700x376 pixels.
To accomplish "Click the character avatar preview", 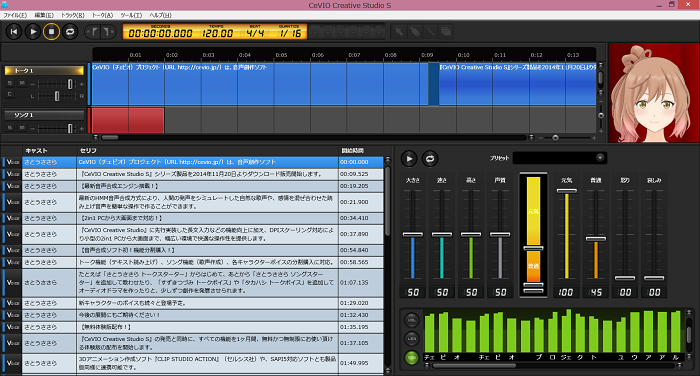I will [x=654, y=93].
